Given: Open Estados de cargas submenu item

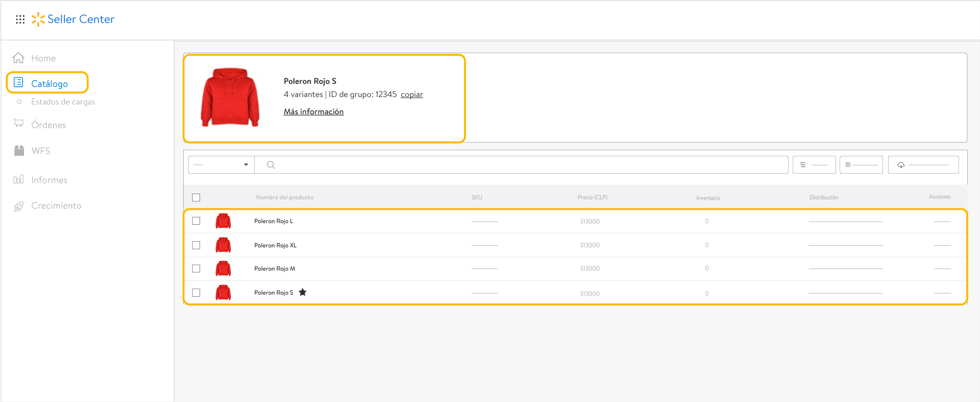Looking at the screenshot, I should tap(63, 102).
